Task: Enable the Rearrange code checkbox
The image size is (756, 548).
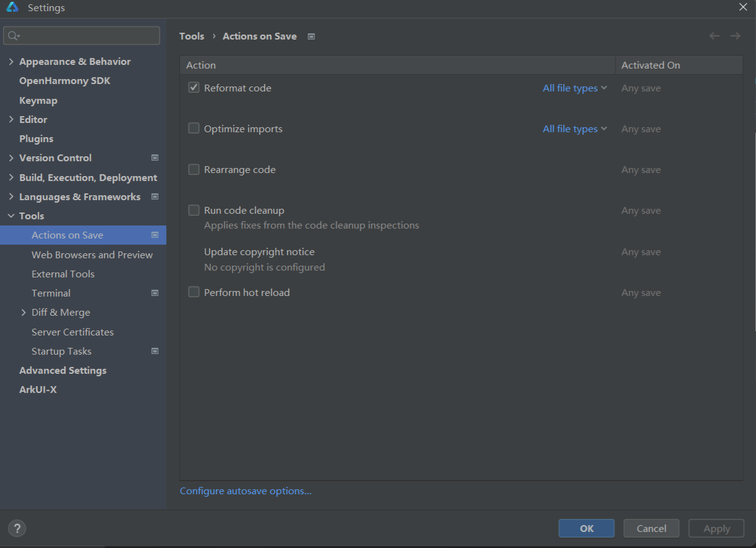Action: 193,169
